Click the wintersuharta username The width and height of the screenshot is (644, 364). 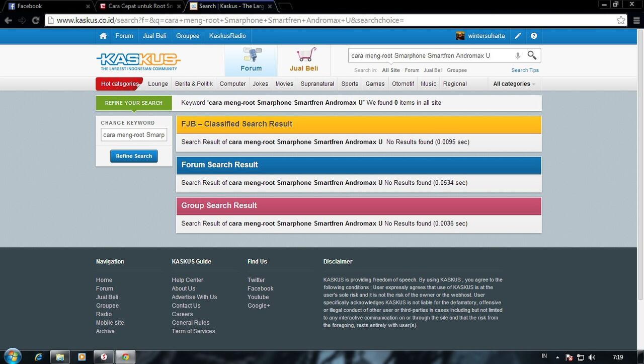pos(486,36)
